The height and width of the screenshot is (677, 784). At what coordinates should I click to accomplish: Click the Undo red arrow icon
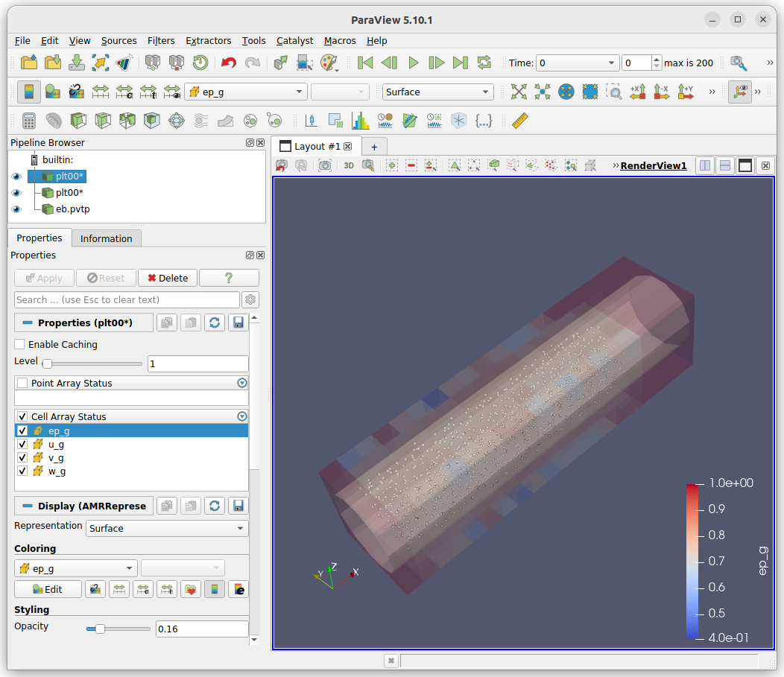[x=229, y=63]
